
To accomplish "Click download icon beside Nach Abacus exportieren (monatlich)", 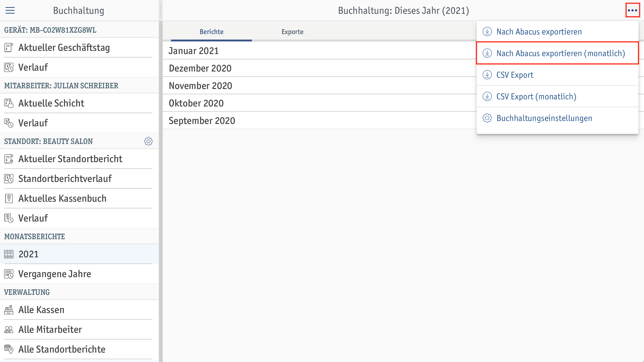I will click(x=487, y=53).
